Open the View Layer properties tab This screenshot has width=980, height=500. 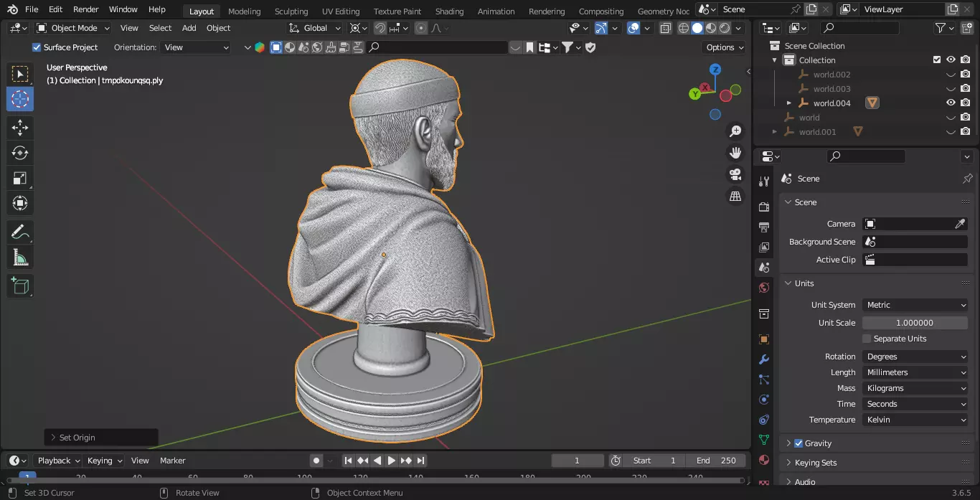pyautogui.click(x=764, y=247)
